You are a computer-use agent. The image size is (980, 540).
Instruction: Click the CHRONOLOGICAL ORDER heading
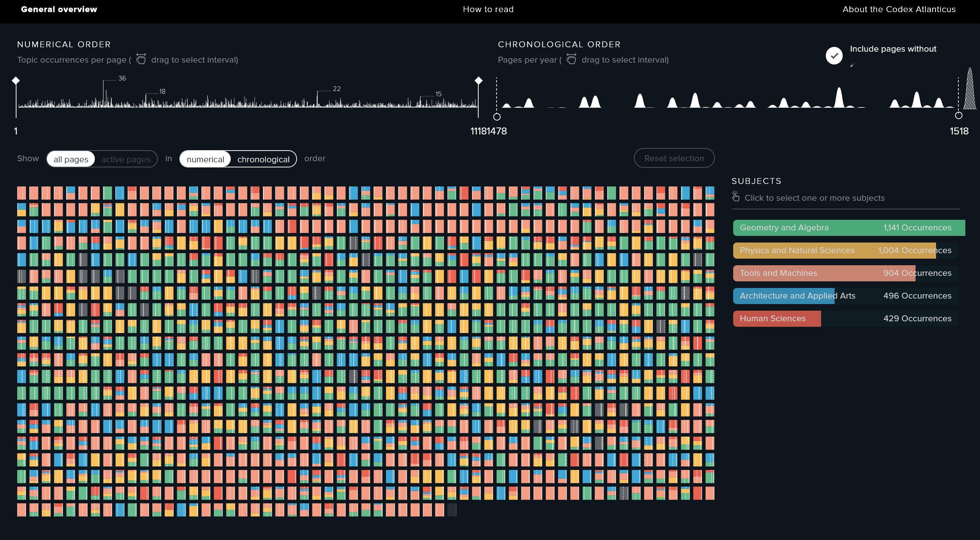559,45
